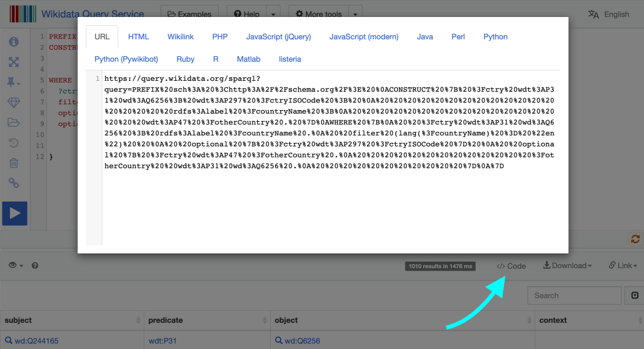Restore the last query using the clock icon
This screenshot has width=644, height=349.
pyautogui.click(x=14, y=142)
